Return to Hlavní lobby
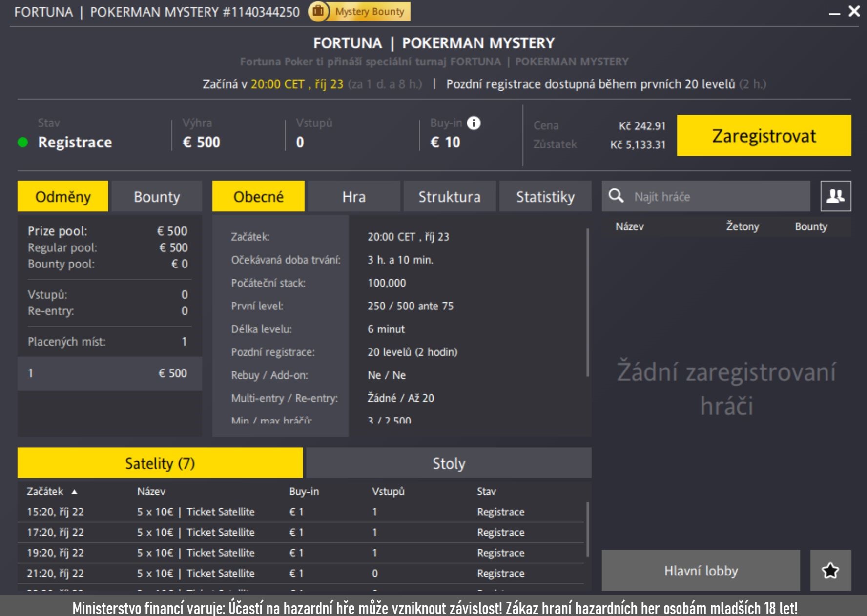 [x=701, y=571]
